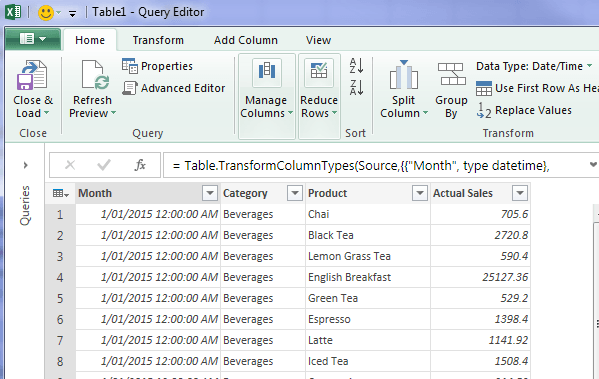Click the Black Tea product cell
The image size is (599, 379).
point(367,235)
